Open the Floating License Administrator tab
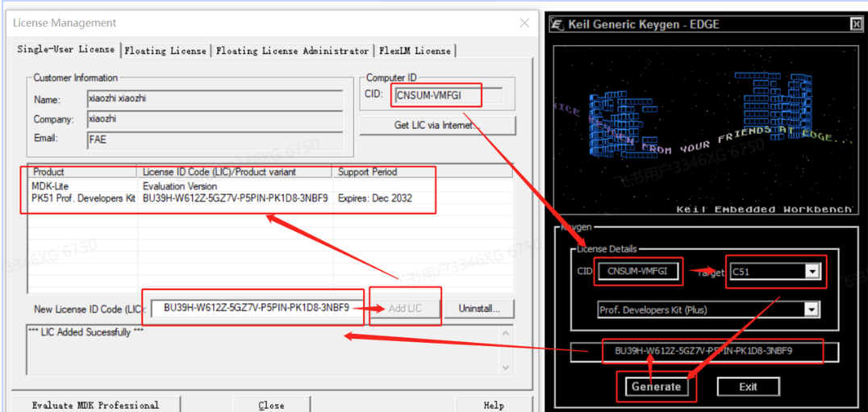 (292, 51)
